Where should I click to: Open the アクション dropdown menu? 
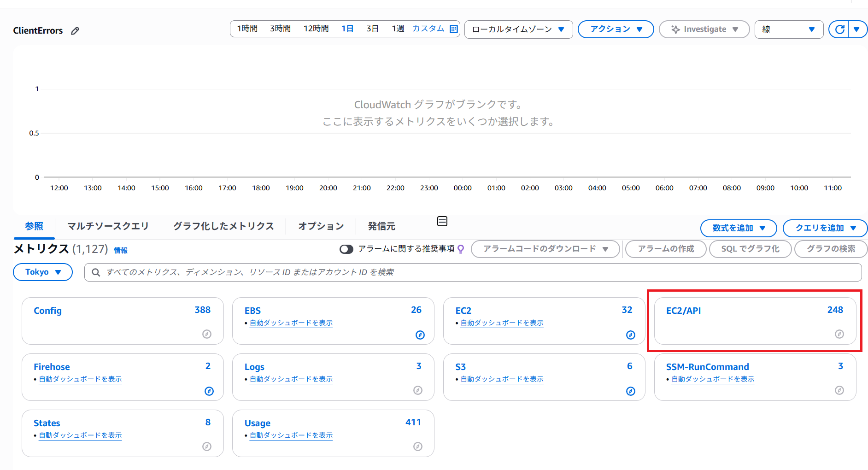coord(616,29)
